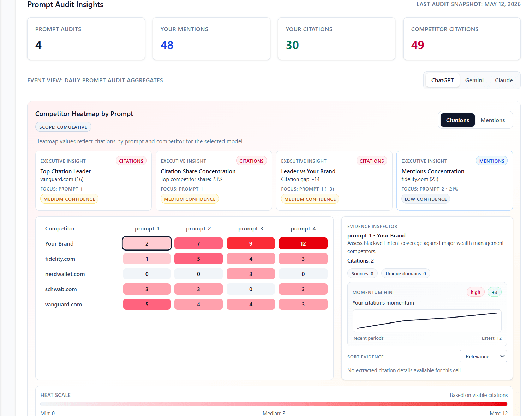Click the 'Min: 0' heat scale label
Viewport: 532px width, 416px height.
[48, 413]
